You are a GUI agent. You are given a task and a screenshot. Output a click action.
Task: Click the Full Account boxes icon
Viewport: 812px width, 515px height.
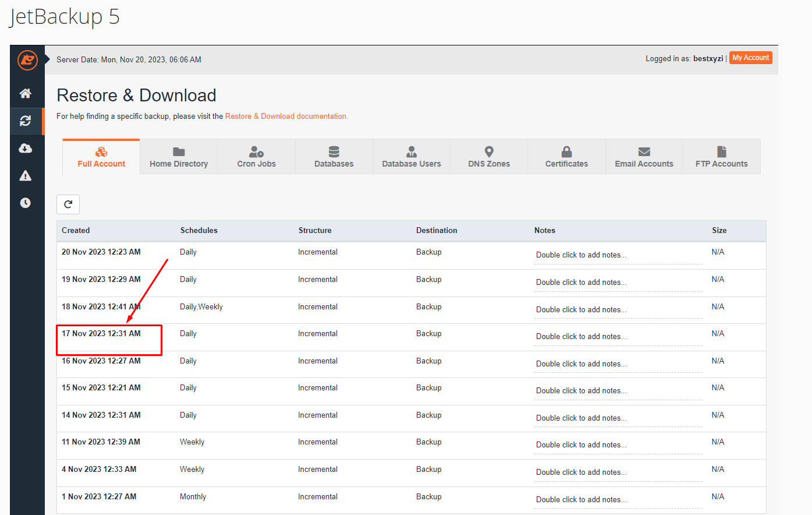click(101, 151)
